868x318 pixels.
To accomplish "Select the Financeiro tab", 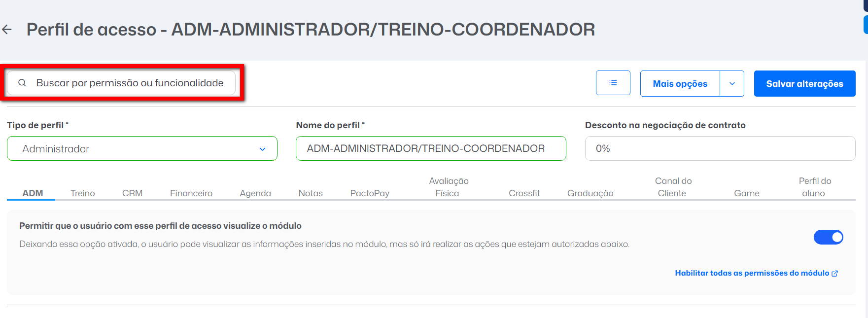I will point(191,193).
